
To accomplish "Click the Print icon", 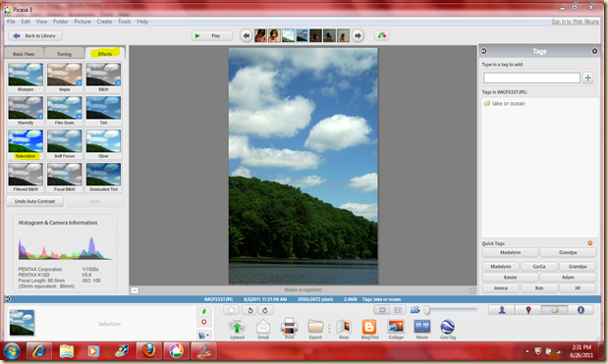I will coord(289,327).
